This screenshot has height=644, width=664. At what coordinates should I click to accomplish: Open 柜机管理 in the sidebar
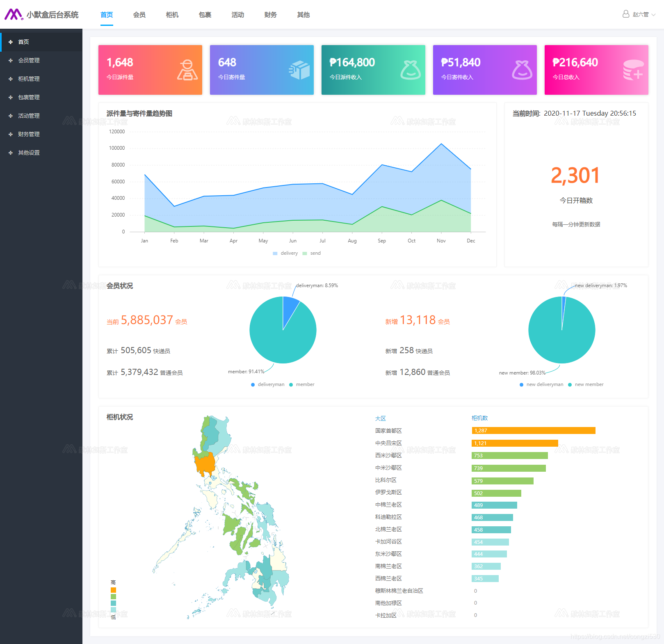pos(41,79)
